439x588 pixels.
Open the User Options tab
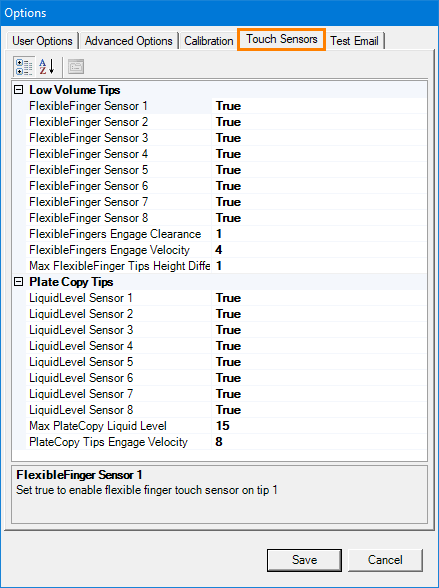pyautogui.click(x=42, y=40)
